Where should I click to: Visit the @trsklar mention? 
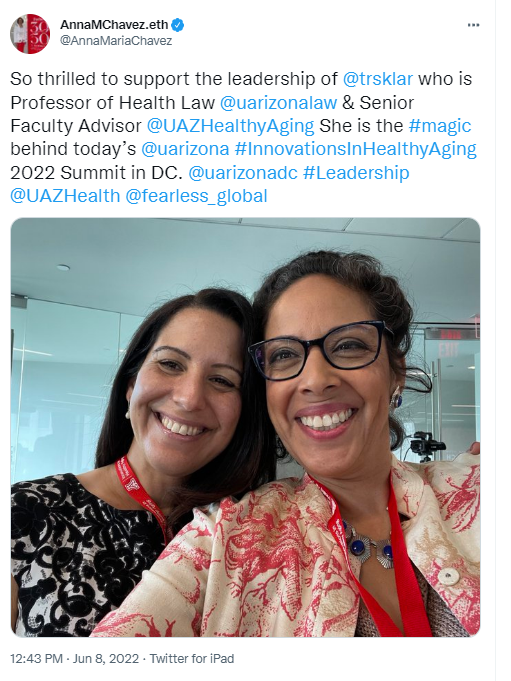pyautogui.click(x=378, y=79)
